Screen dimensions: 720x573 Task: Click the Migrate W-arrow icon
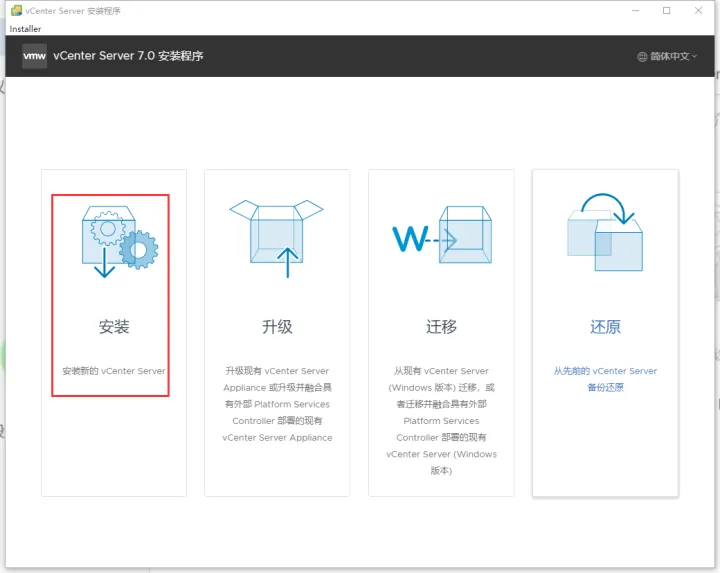[x=442, y=235]
